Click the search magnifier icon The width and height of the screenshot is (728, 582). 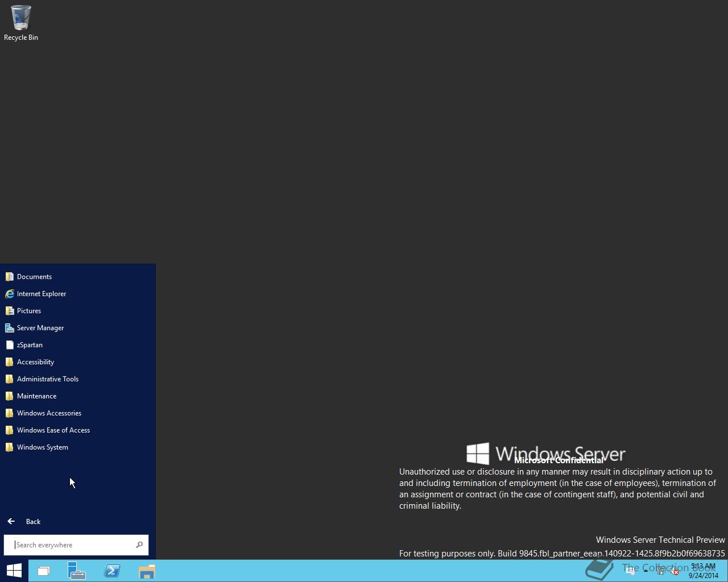[139, 544]
